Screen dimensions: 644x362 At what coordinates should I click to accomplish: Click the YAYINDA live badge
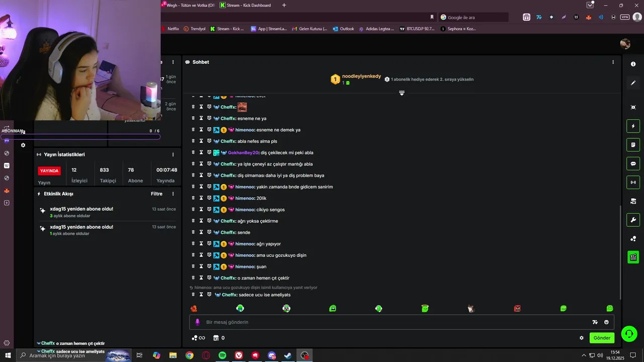49,170
